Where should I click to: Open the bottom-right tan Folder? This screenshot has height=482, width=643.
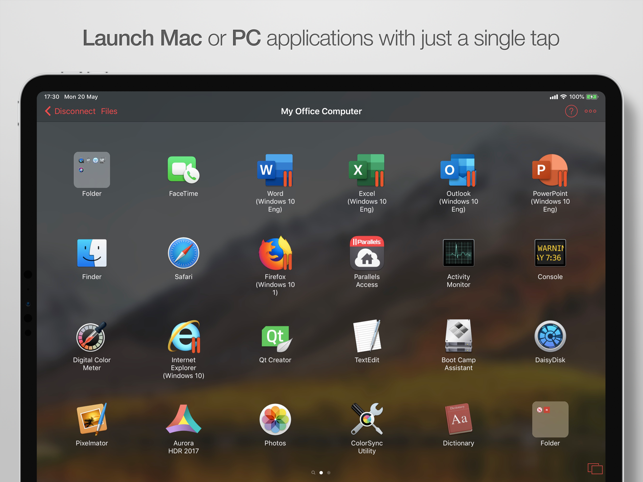click(550, 419)
